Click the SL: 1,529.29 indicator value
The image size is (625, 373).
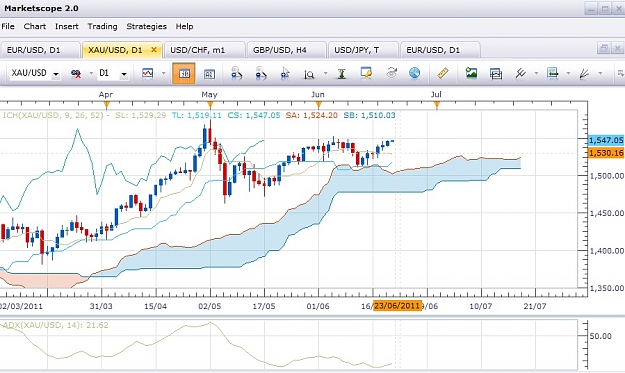point(141,116)
